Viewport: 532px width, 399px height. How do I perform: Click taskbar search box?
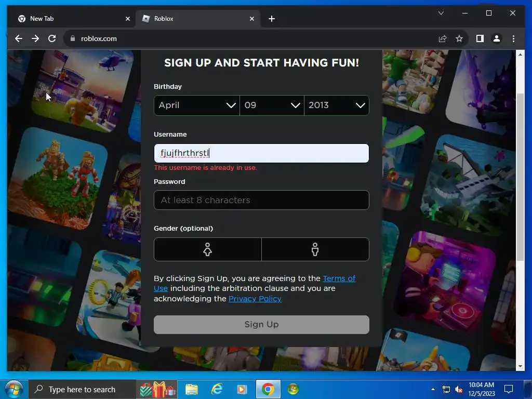(x=82, y=390)
